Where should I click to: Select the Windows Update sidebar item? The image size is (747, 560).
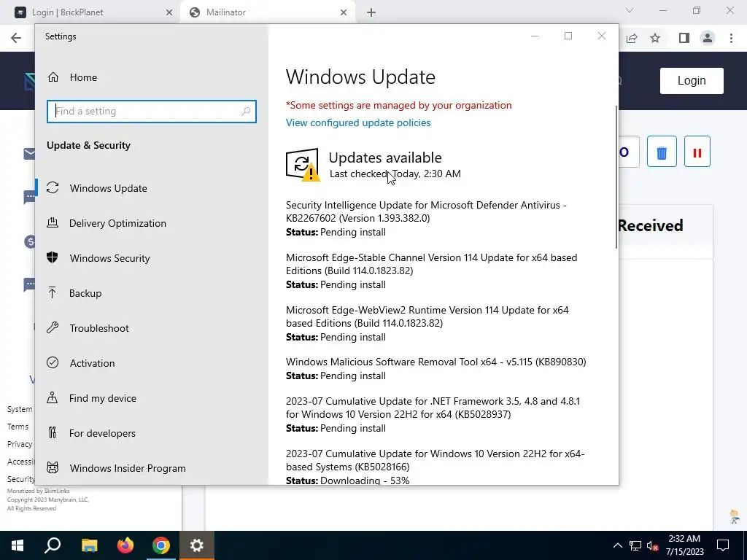point(108,188)
